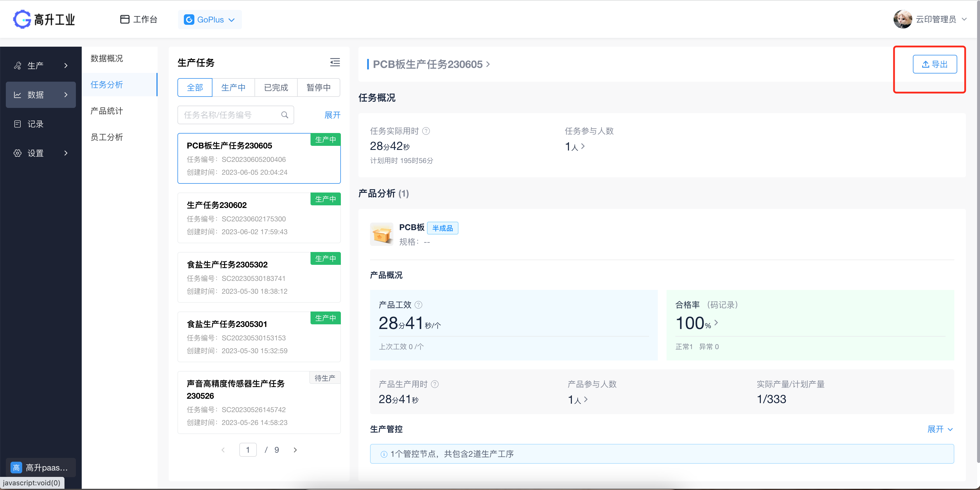Click the 高 badge icon at sidebar bottom
980x490 pixels.
click(16, 468)
